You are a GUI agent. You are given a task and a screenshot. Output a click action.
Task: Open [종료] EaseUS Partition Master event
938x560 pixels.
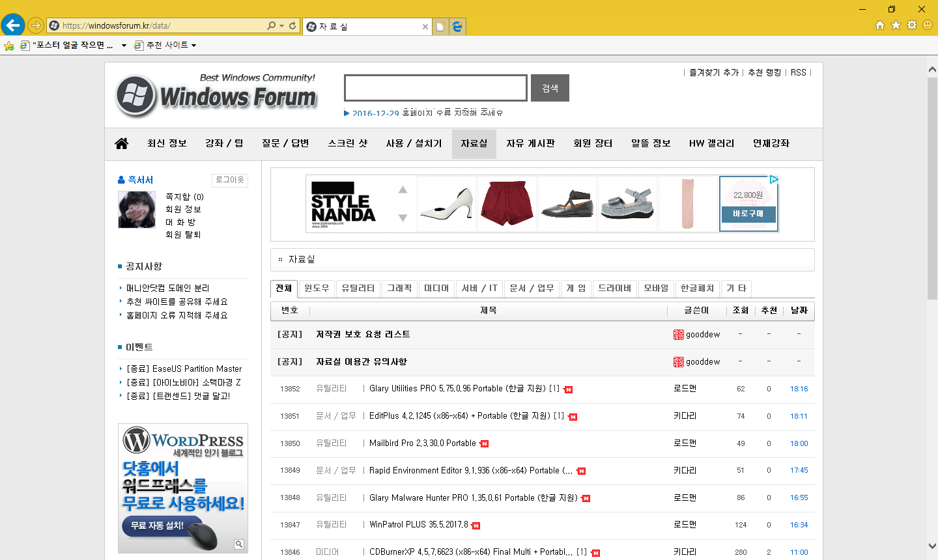[184, 369]
